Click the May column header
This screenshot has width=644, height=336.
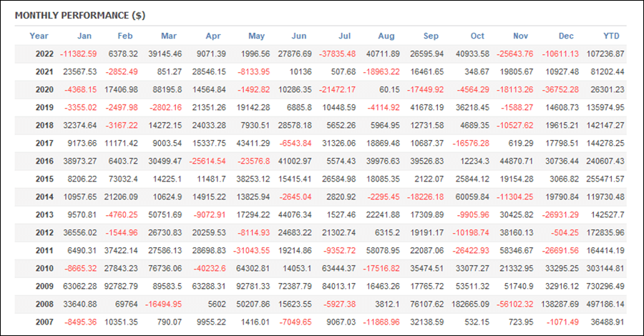(256, 36)
